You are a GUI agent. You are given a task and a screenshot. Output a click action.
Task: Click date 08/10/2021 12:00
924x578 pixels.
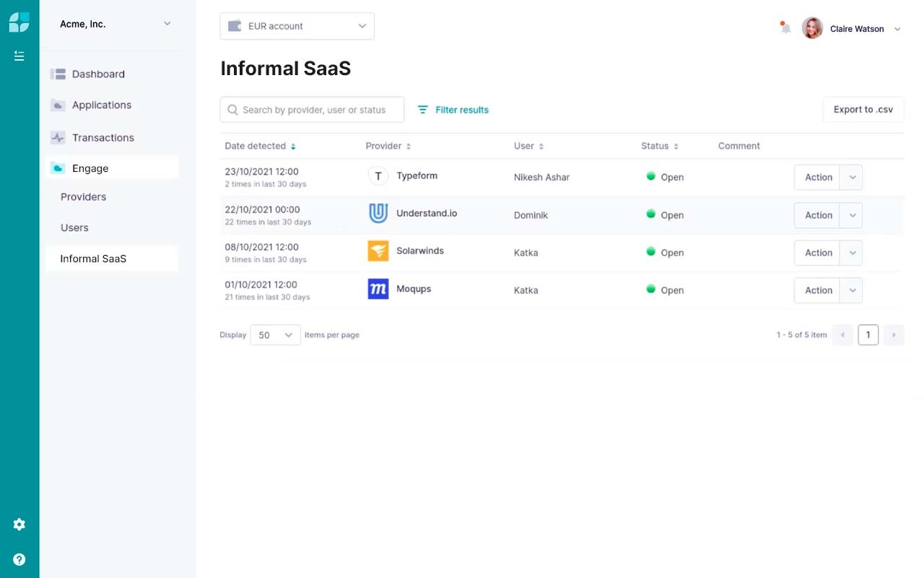tap(261, 247)
